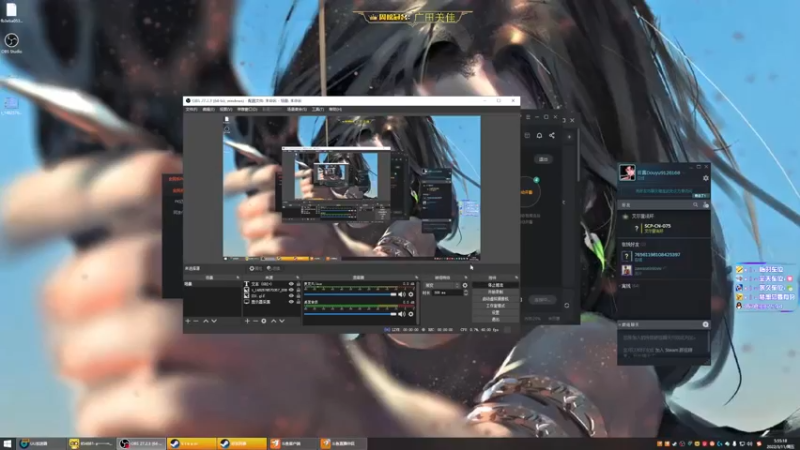Open transition properties gear in Scene Transitions
The width and height of the screenshot is (800, 450).
[465, 285]
